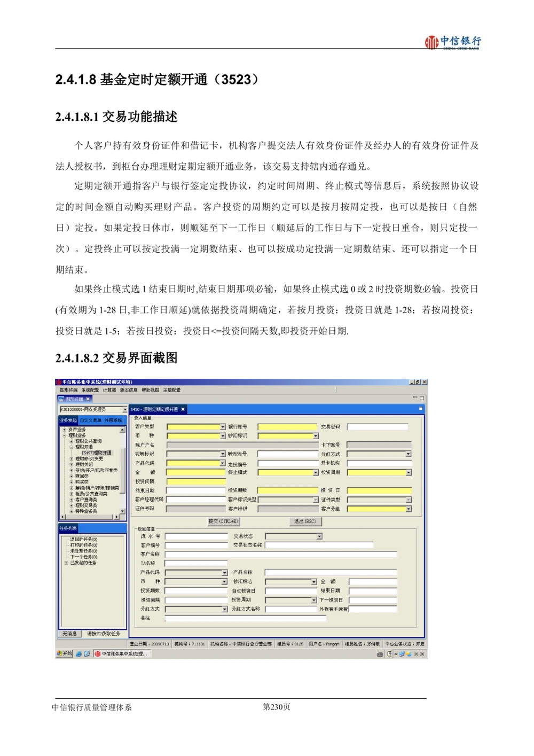
Task: Open the 系统配置 menu
Action: point(90,390)
